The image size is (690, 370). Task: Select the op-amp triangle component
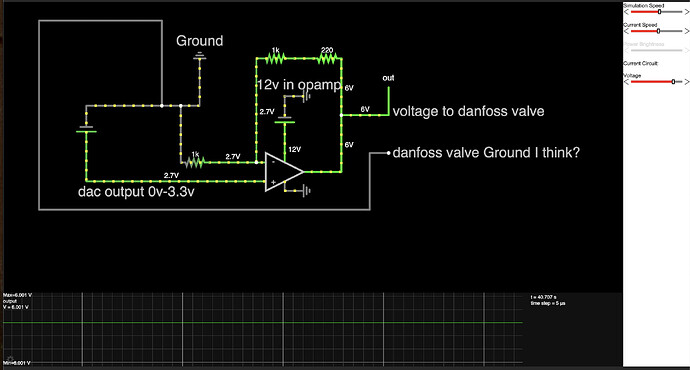[x=284, y=172]
